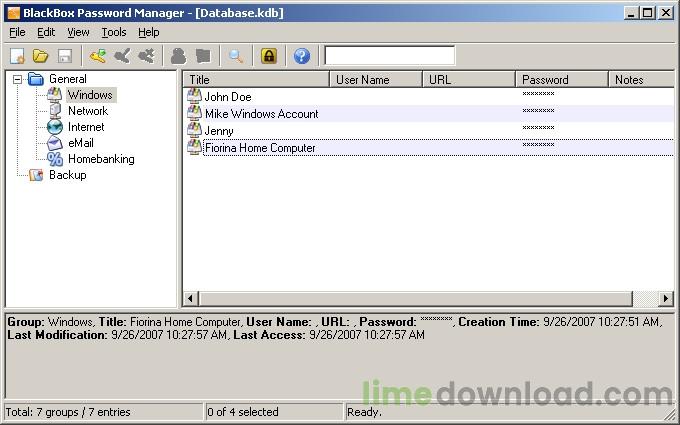Open the Tools menu
The width and height of the screenshot is (680, 425).
(114, 33)
